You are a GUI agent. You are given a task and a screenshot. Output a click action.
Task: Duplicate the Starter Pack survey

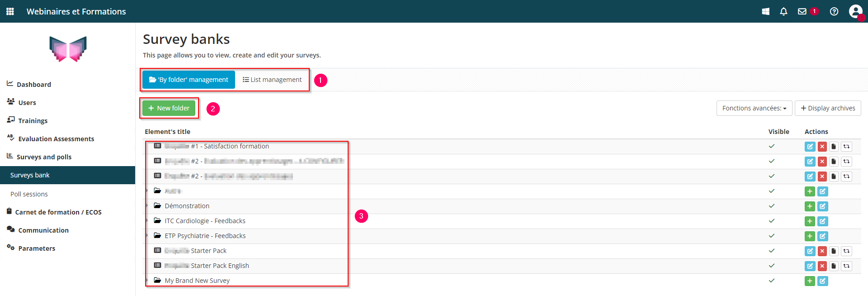point(834,251)
